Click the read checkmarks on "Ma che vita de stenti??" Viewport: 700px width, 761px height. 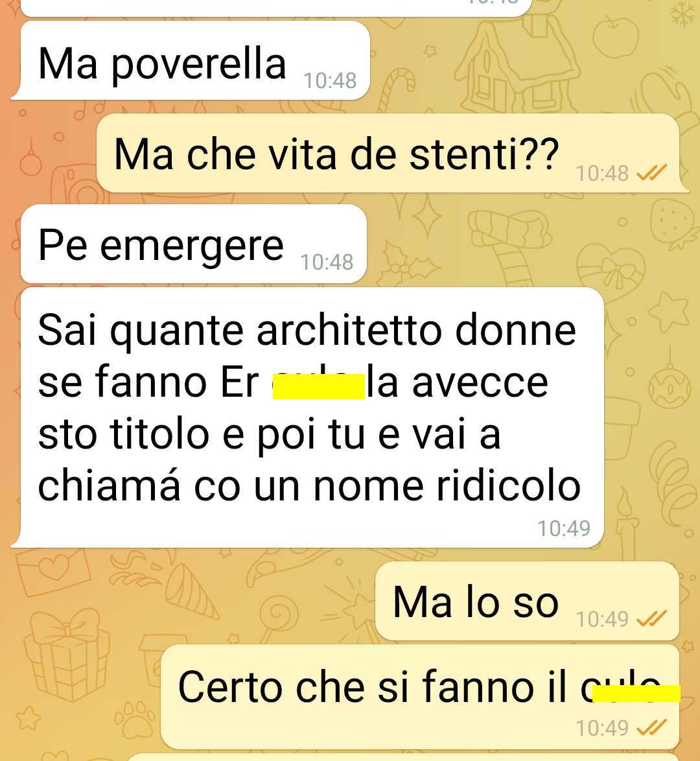651,173
